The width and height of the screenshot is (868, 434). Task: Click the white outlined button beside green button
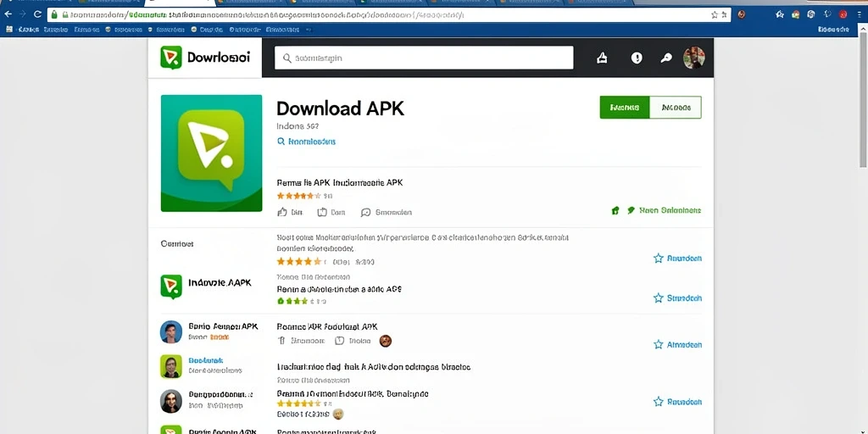(x=676, y=108)
